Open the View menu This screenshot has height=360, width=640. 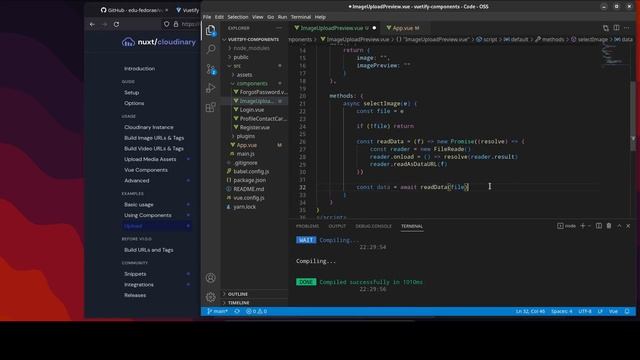coord(258,17)
